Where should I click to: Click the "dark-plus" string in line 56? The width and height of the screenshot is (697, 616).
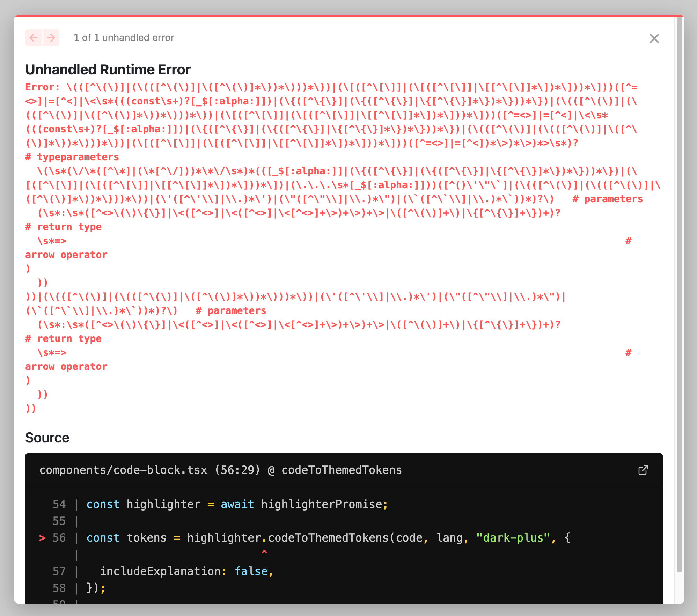click(513, 538)
